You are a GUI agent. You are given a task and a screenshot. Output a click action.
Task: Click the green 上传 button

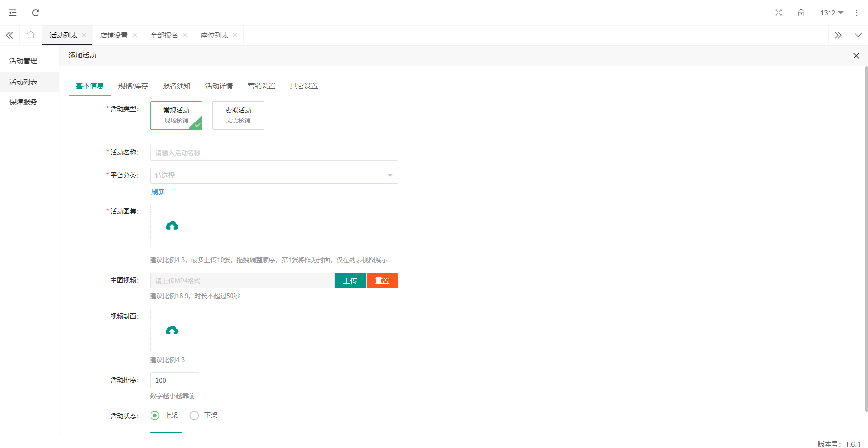pos(350,281)
